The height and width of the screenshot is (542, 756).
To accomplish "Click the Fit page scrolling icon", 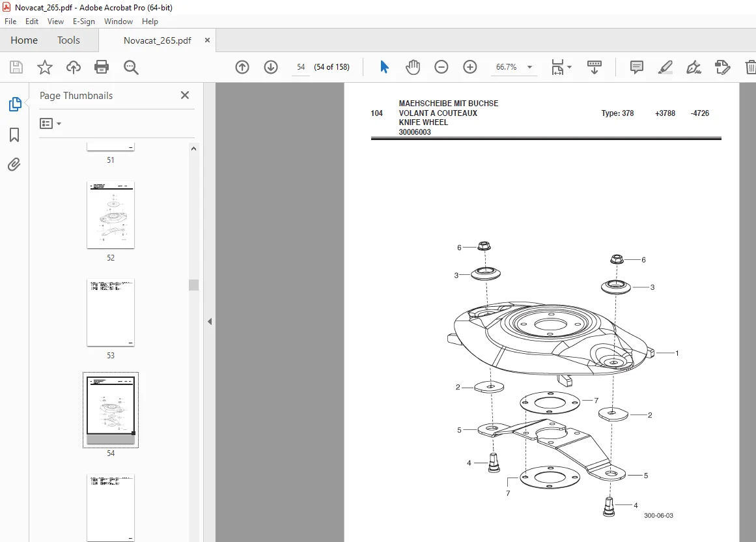I will click(x=557, y=67).
